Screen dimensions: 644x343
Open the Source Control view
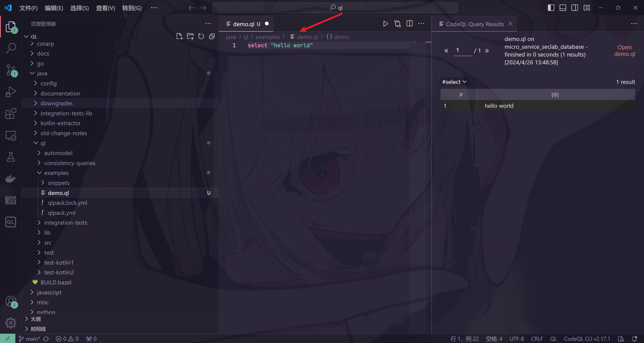tap(11, 70)
